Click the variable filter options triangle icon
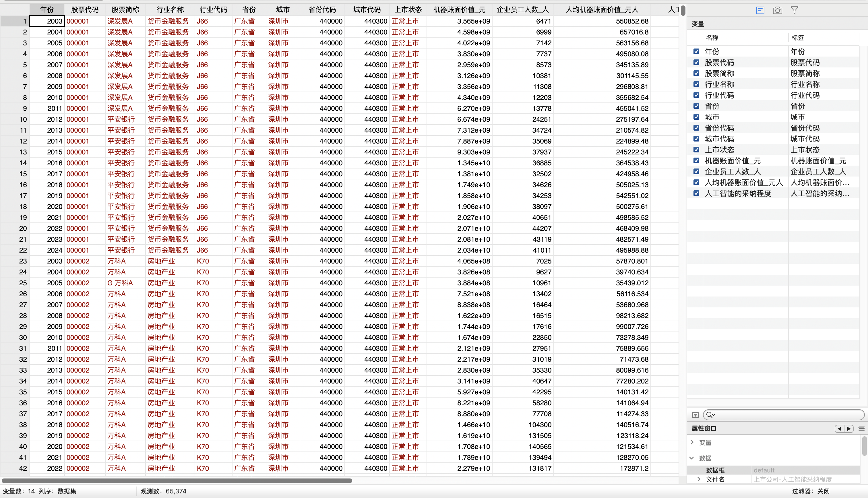Image resolution: width=868 pixels, height=498 pixels. 695,415
